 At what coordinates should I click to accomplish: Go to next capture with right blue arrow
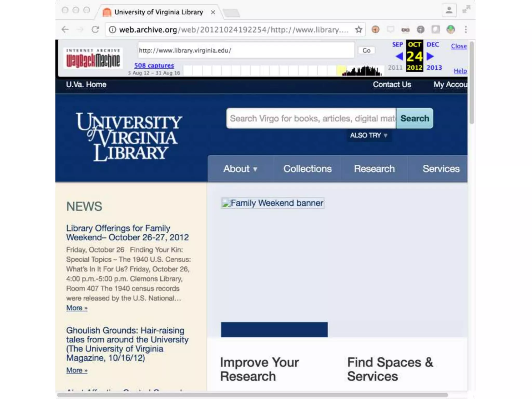pos(430,56)
